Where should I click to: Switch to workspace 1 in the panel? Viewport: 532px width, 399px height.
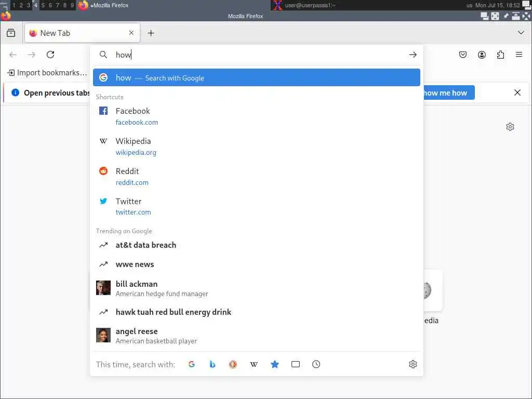tap(14, 5)
